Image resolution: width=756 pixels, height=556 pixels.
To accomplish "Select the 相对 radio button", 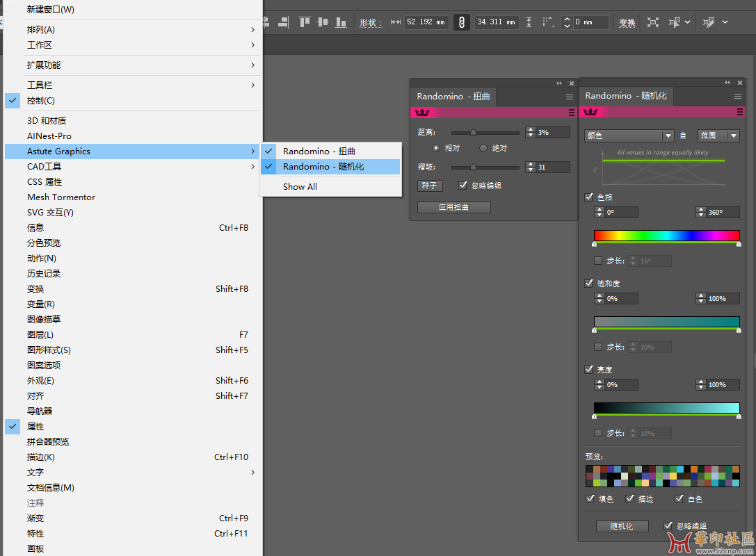I will 436,148.
